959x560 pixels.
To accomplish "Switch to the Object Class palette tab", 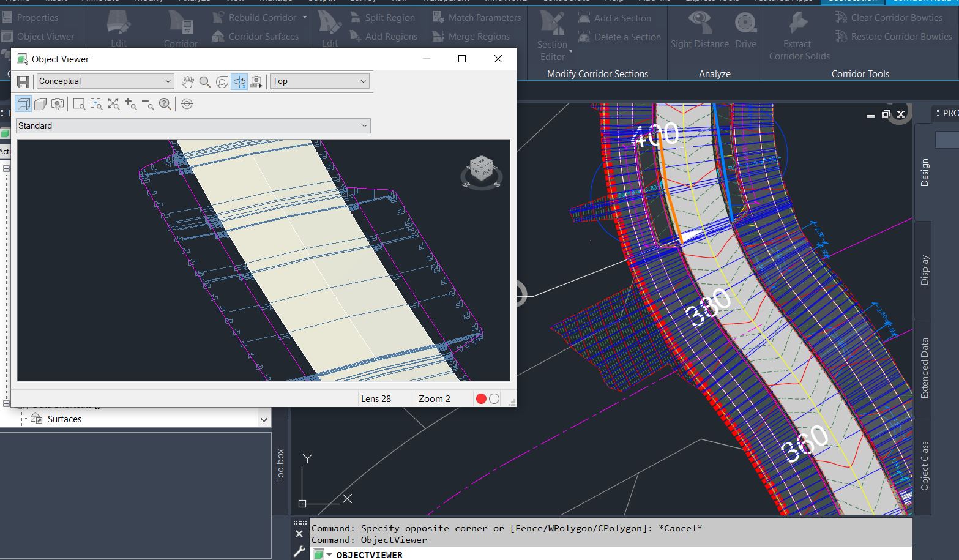I will click(x=924, y=466).
